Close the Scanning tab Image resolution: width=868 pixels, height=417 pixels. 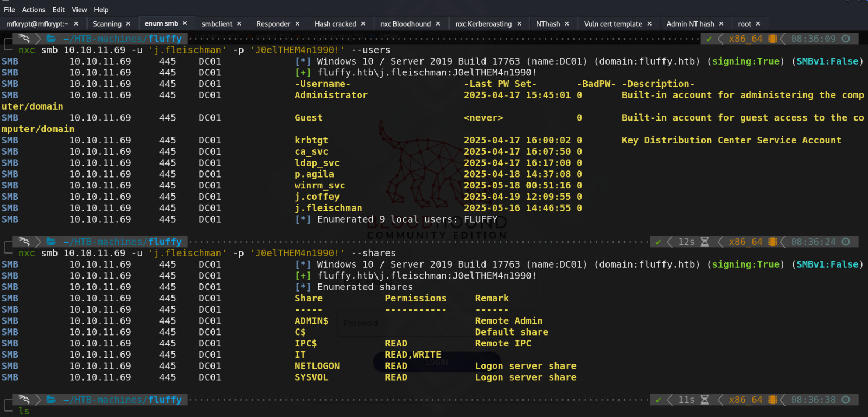point(128,24)
